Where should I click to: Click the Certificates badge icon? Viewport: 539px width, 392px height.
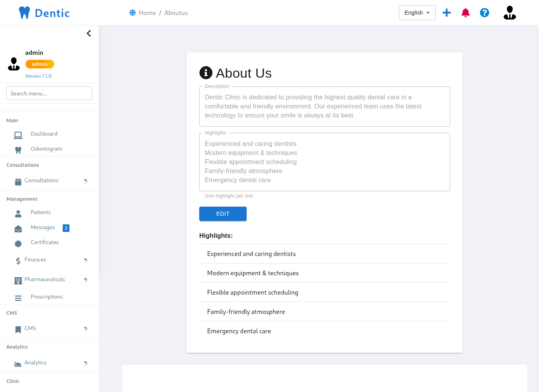pyautogui.click(x=18, y=244)
